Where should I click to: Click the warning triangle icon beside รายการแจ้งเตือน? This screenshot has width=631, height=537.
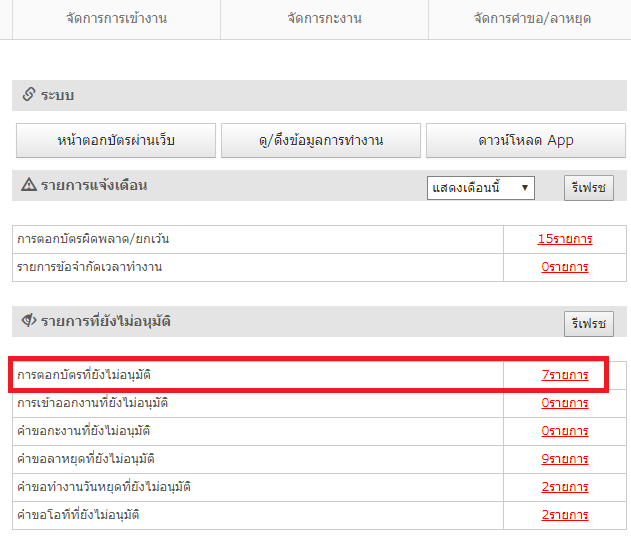28,185
